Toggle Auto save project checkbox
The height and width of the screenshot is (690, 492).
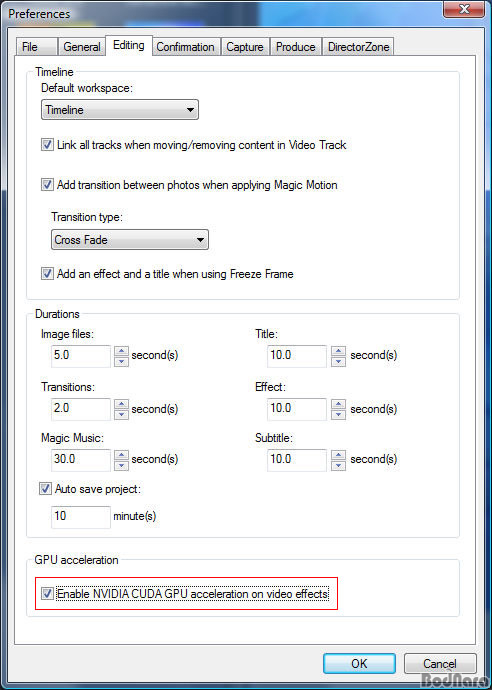(x=45, y=488)
